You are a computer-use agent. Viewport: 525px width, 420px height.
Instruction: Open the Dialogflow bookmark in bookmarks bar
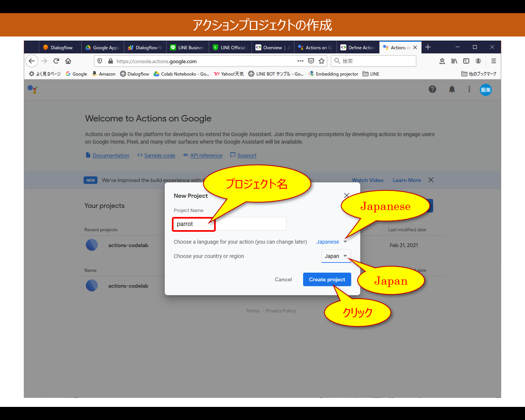point(135,74)
